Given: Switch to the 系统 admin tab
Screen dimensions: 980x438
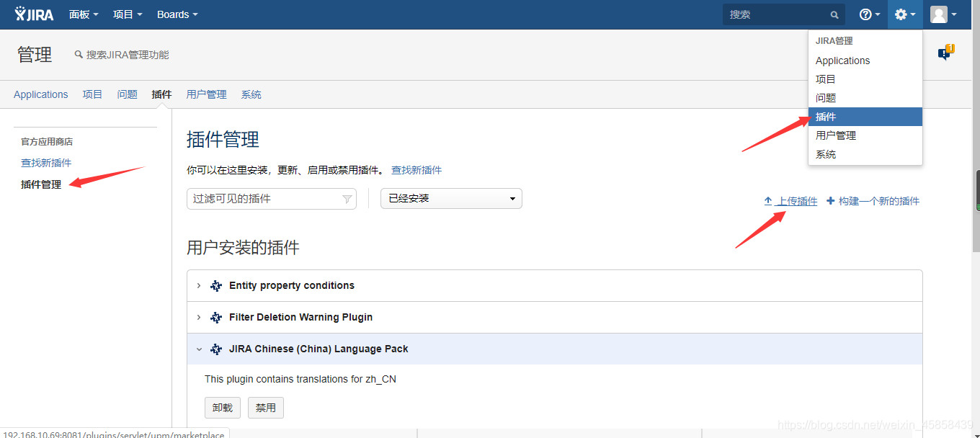Looking at the screenshot, I should (x=251, y=94).
